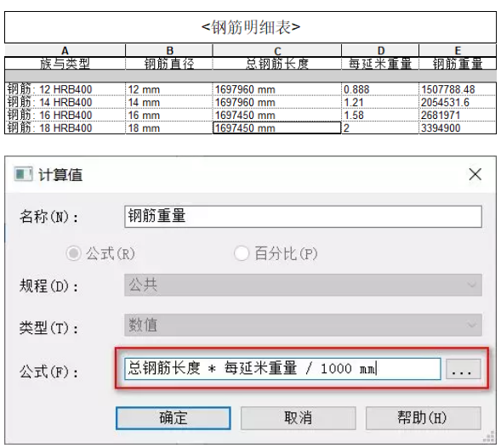
Task: Select the 公式(R) radio button
Action: tap(73, 253)
